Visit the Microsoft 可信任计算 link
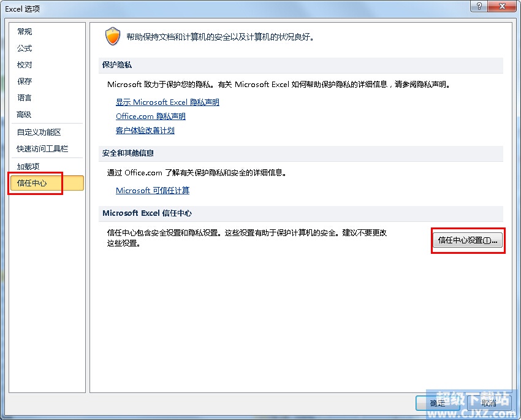Viewport: 521px width, 420px height. [x=153, y=191]
